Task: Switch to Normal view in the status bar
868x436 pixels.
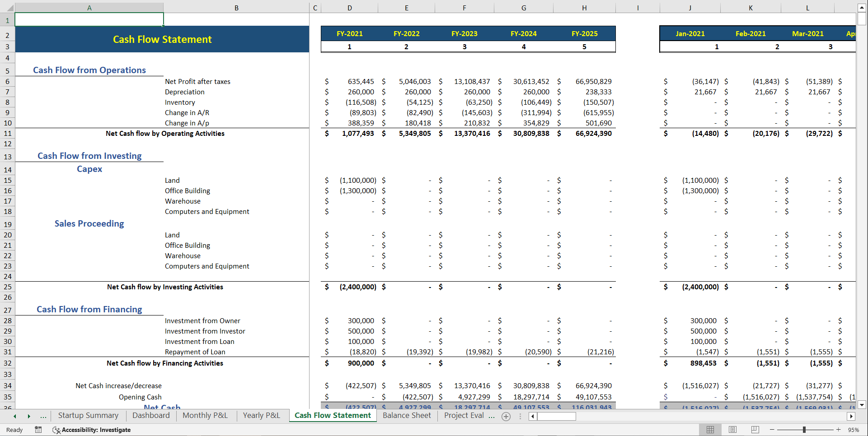Action: [710, 430]
